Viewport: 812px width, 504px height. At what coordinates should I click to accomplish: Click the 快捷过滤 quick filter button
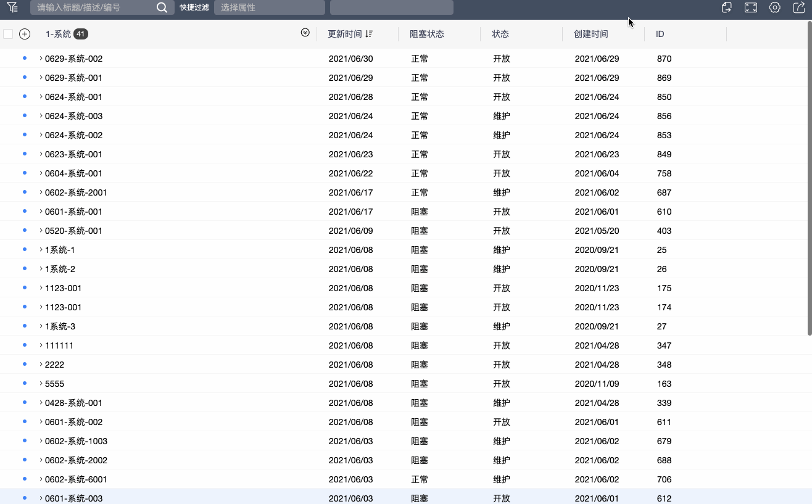194,7
